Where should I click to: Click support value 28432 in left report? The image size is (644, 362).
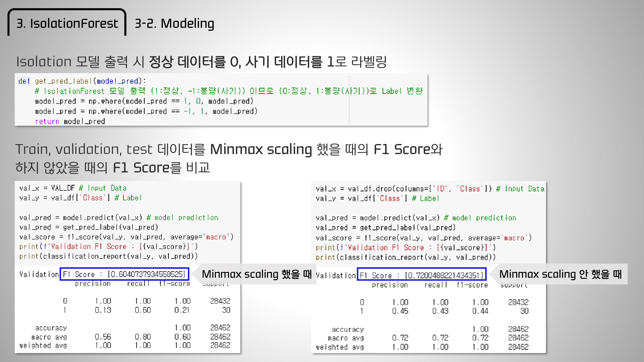(220, 301)
